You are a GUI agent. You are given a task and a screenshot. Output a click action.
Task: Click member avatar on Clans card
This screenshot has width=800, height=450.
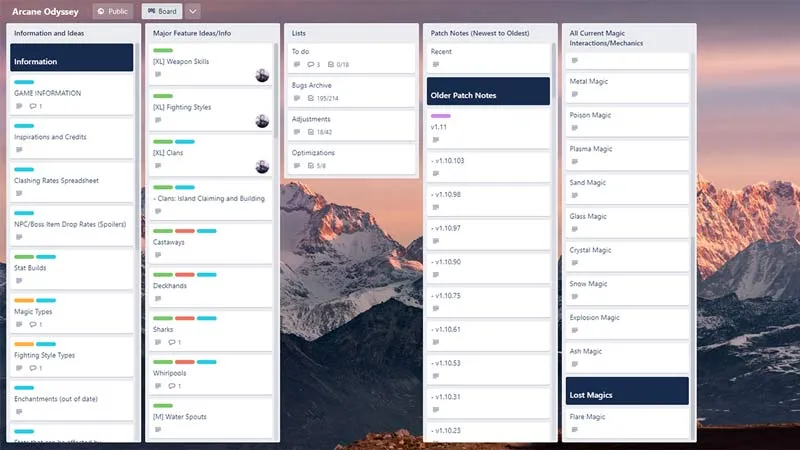262,166
